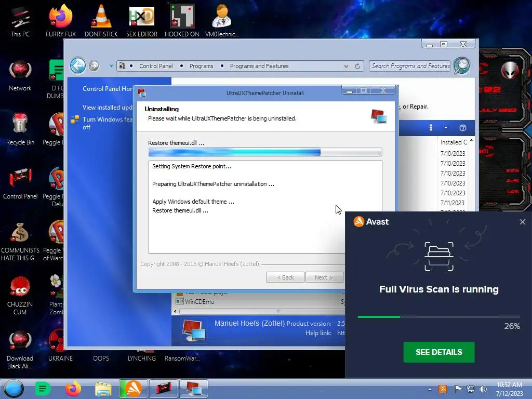Open the FURRY FUX Firefox shortcut
The width and height of the screenshot is (532, 399).
click(60, 22)
